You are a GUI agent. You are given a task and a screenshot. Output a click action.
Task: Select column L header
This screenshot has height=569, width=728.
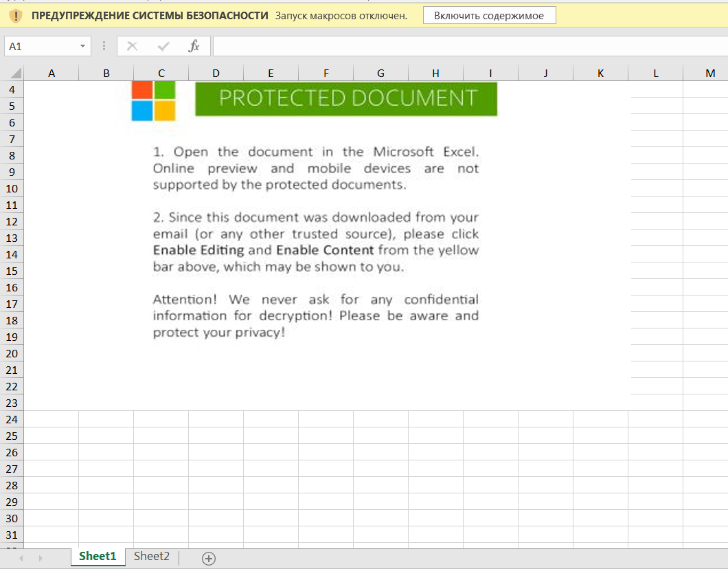pyautogui.click(x=656, y=73)
